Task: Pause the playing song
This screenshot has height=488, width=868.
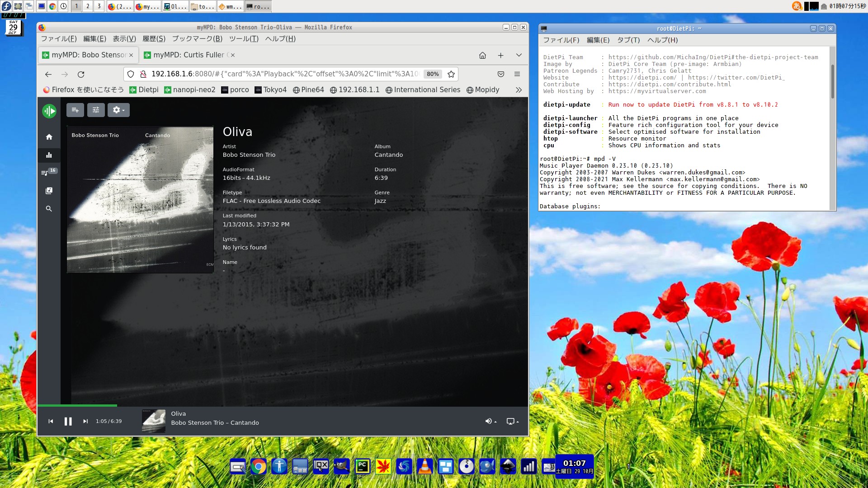Action: coord(68,421)
